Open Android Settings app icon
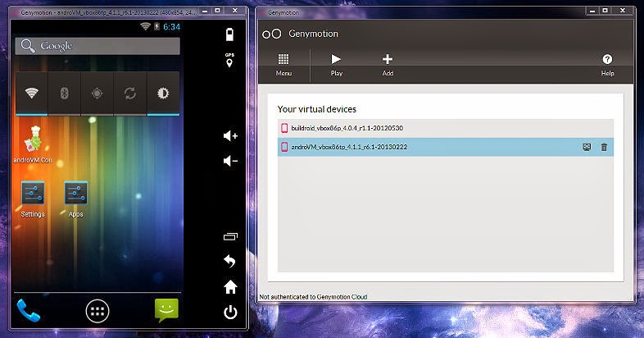Screen dimensions: 644x338 [x=33, y=199]
